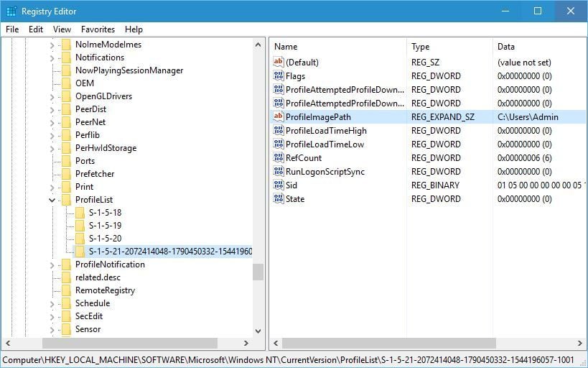
Task: Select the RefCount data 0x00000006 (6)
Action: (x=524, y=157)
